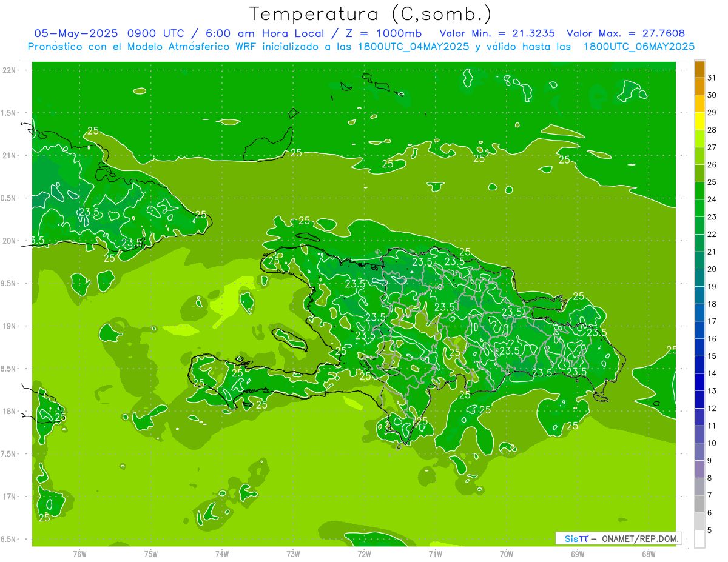Click the "75W" longitude axis label
This screenshot has height=562, width=728.
click(x=151, y=554)
